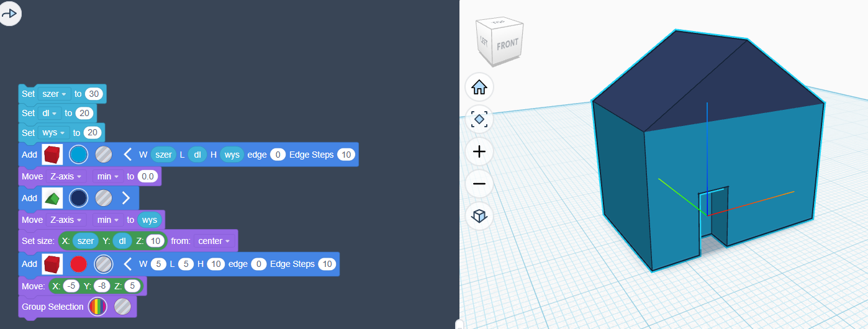Click the FRONT face of the view cube
Screen dimensions: 868x329
point(507,45)
